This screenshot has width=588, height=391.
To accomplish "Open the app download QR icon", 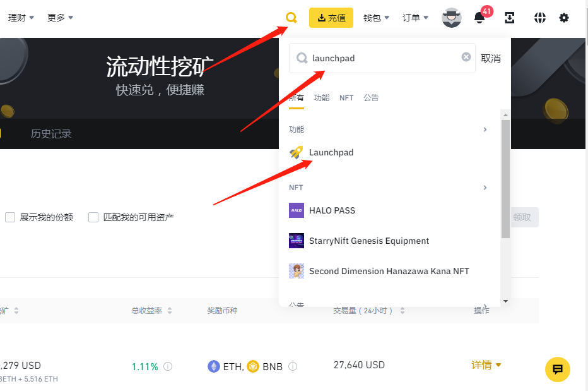I will point(510,18).
